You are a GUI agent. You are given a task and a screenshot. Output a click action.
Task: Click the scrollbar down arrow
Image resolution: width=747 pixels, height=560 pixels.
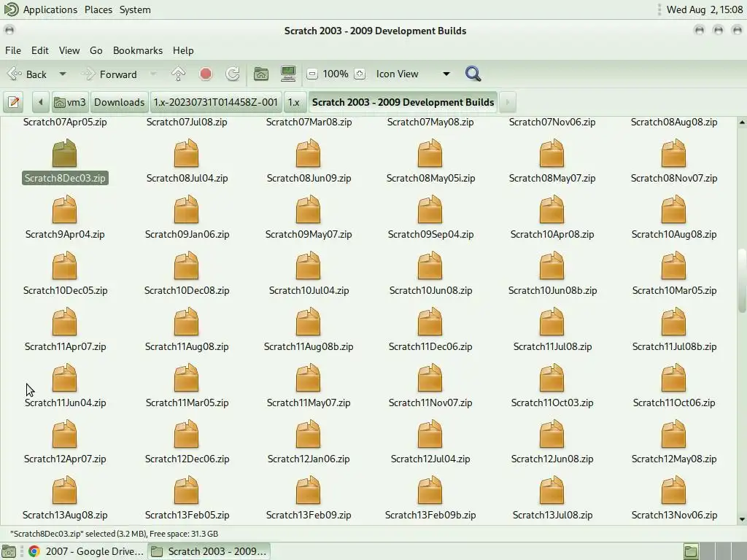click(742, 519)
